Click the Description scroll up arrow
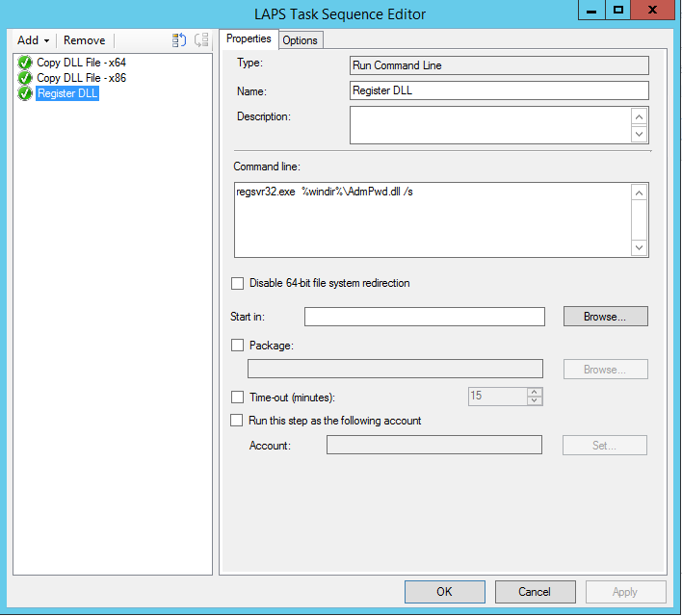 coord(639,116)
